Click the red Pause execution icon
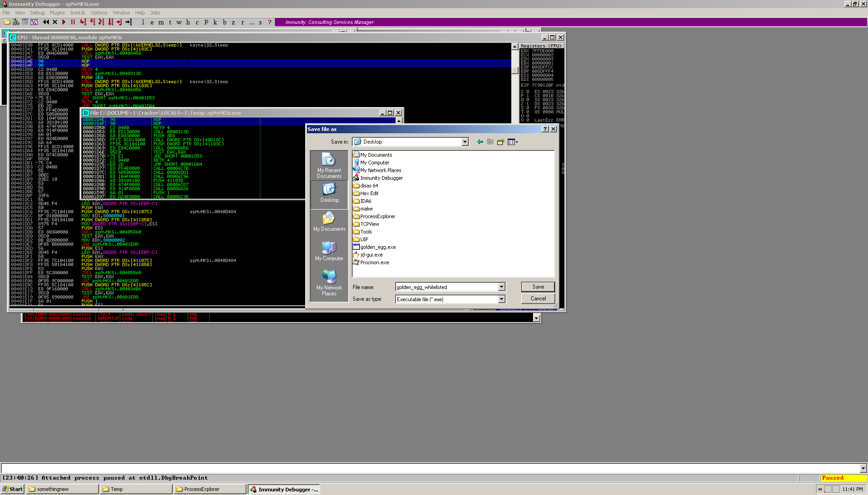 click(73, 22)
